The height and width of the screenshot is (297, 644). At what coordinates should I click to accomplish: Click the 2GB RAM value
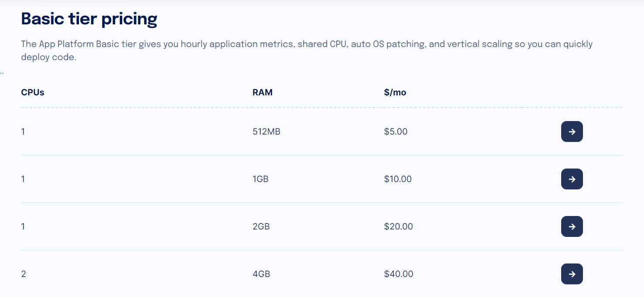261,226
